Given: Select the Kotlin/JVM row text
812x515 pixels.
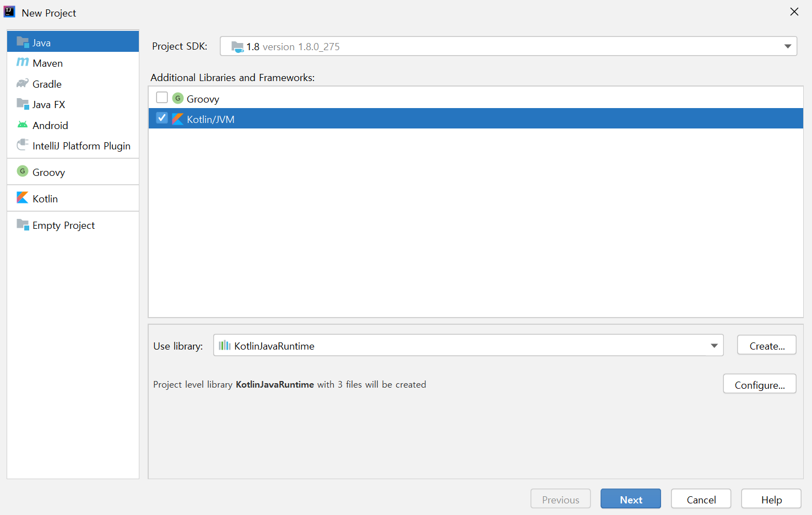Looking at the screenshot, I should click(x=210, y=119).
